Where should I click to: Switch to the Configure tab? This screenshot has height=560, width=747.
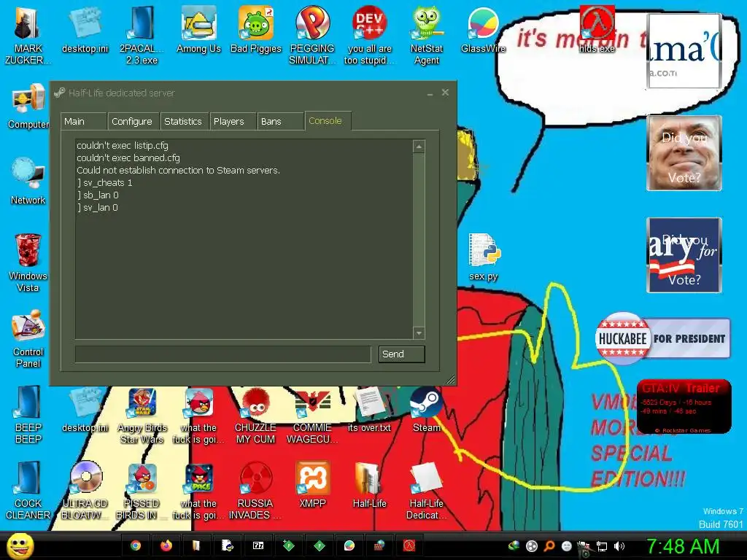(133, 122)
